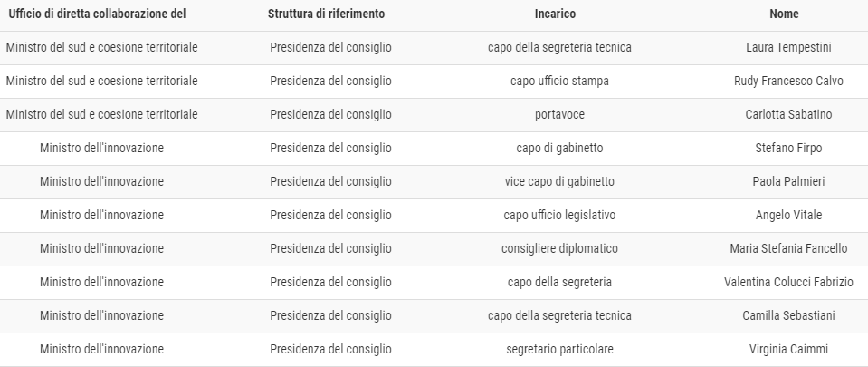
Task: Click the Virginia Caimmi name cell
Action: coord(788,349)
